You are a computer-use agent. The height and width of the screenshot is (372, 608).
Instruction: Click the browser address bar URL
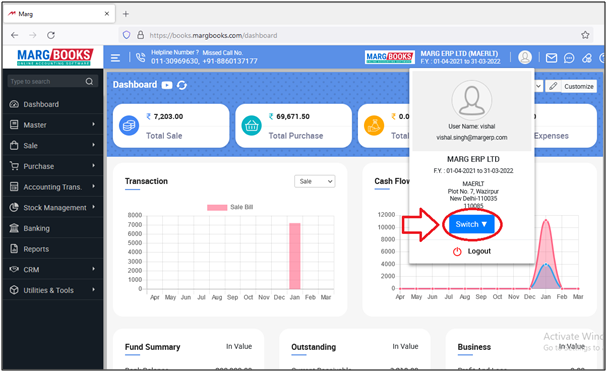point(213,35)
